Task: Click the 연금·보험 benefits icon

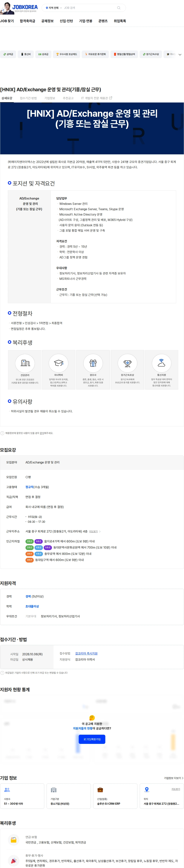Action: tap(13, 840)
